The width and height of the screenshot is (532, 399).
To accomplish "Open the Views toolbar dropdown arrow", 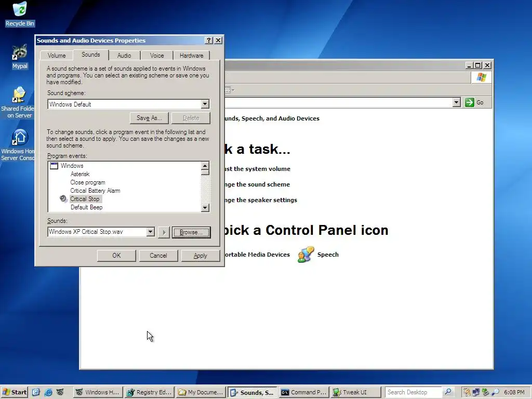I will pos(233,90).
